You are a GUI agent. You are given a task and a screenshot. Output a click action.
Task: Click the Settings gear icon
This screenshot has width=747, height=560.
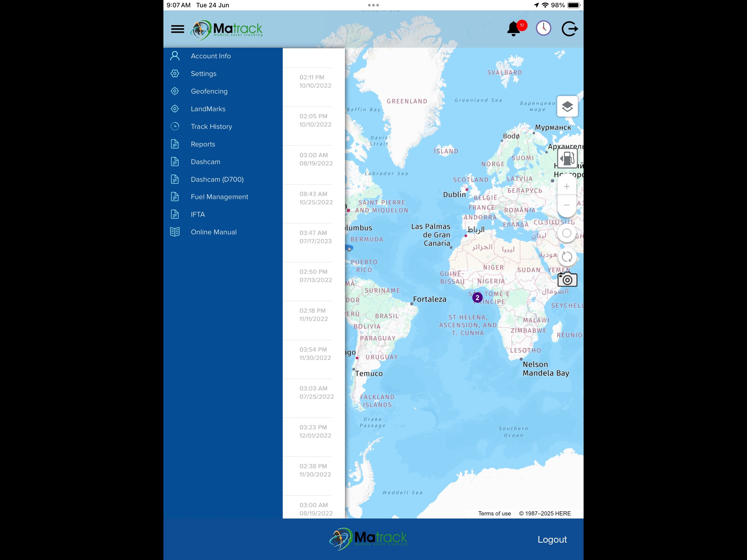(175, 73)
